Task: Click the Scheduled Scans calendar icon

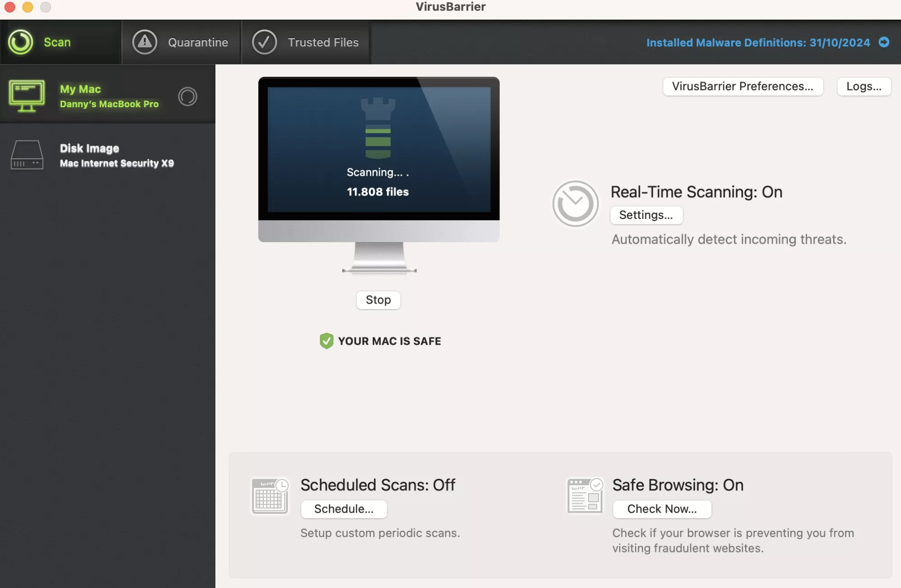Action: pos(270,496)
